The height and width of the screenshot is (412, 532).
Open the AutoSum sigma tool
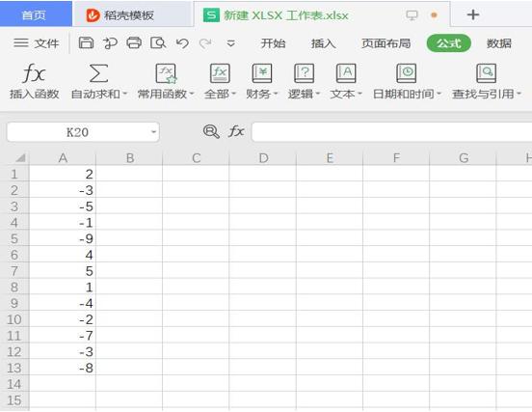coord(98,73)
